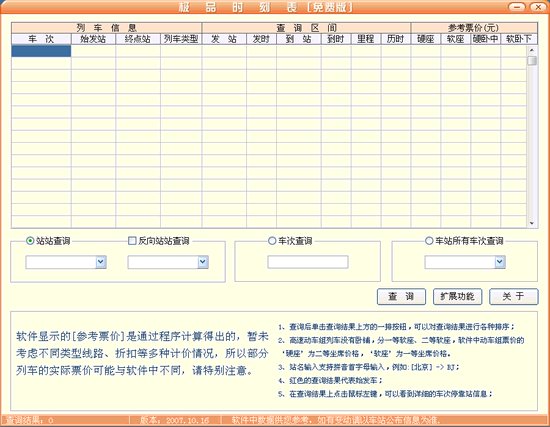Viewport: 550px width, 427px height.
Task: Enable the 反向站站查询 checkbox
Action: [x=132, y=241]
